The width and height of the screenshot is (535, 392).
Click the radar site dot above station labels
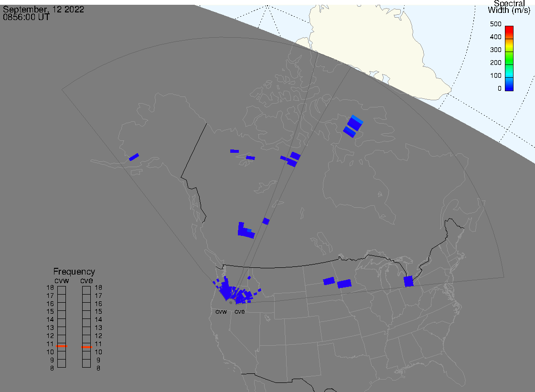coord(231,303)
